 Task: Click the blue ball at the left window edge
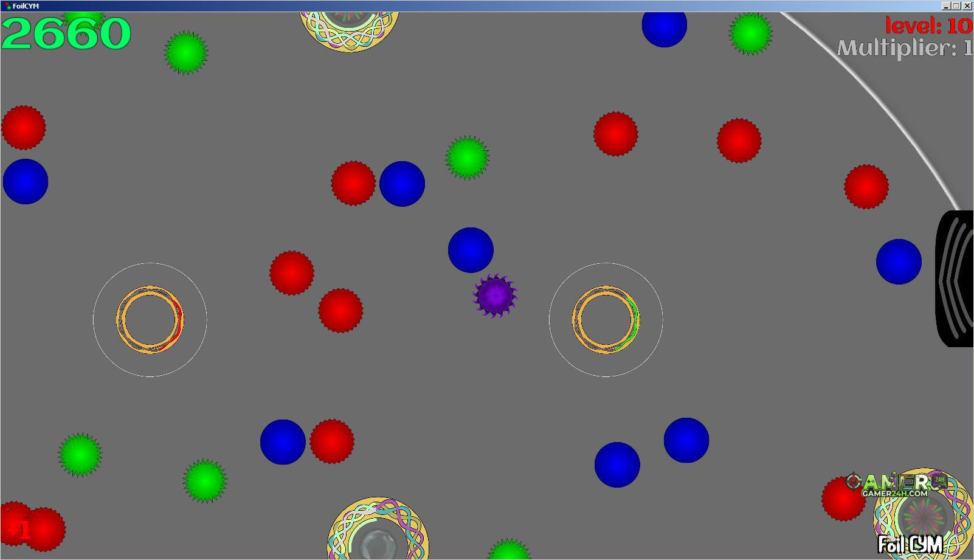25,181
